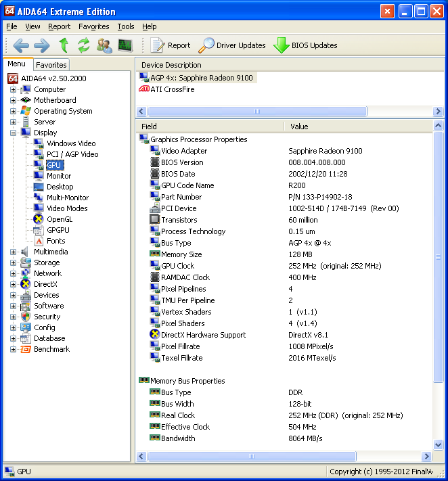
Task: Open the File menu
Action: click(12, 26)
